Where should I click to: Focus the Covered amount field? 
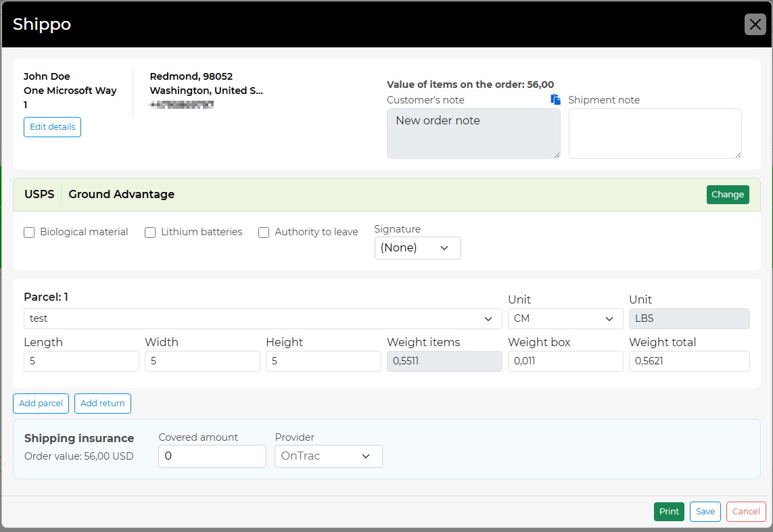[x=212, y=456]
